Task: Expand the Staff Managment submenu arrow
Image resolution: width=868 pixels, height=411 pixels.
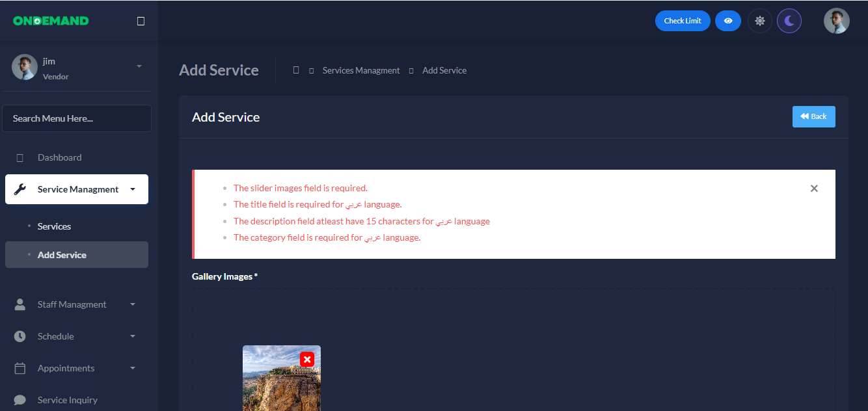Action: coord(133,304)
